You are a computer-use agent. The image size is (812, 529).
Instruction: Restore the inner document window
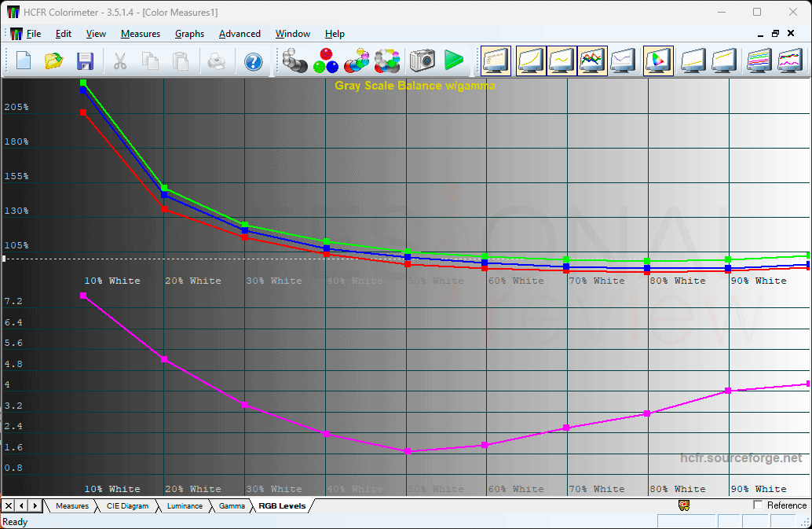(775, 34)
